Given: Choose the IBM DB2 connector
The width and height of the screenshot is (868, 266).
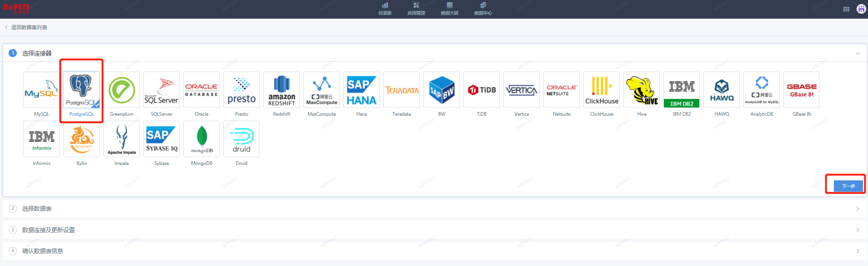Looking at the screenshot, I should 682,90.
